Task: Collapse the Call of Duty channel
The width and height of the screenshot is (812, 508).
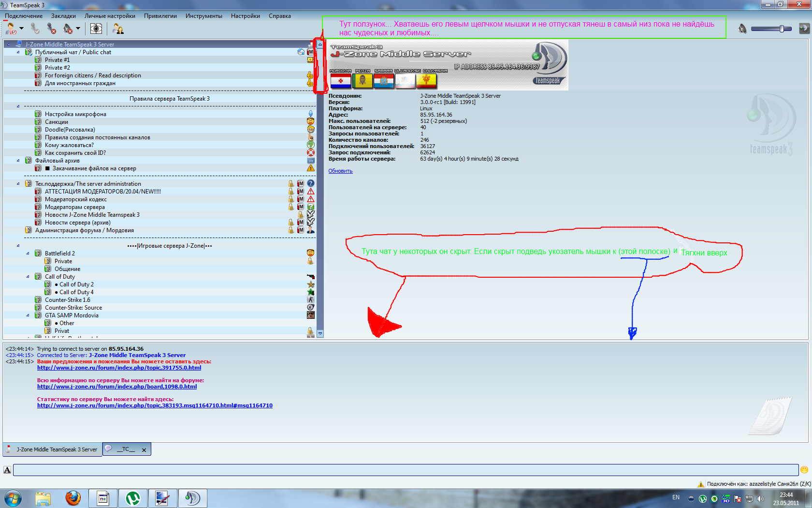Action: point(28,277)
